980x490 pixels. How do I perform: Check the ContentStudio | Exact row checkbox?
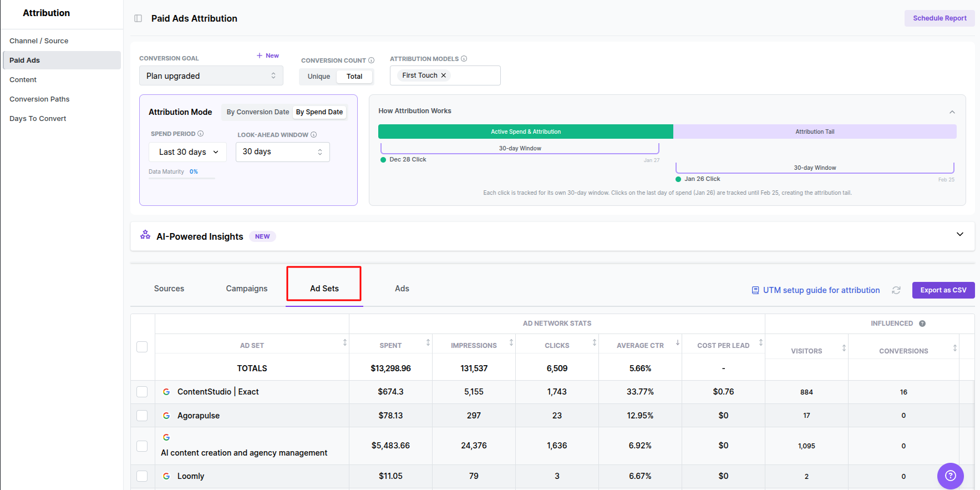pos(142,392)
